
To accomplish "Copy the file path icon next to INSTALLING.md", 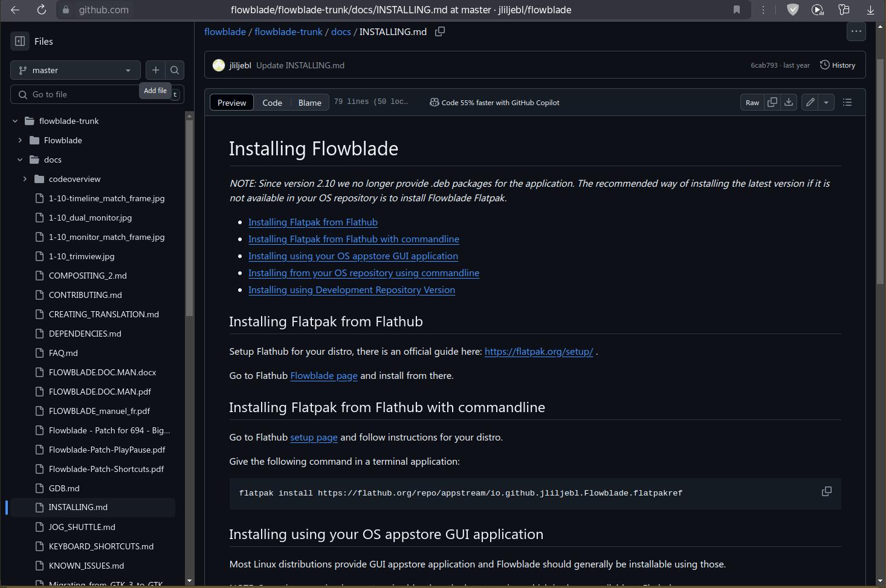I will (x=440, y=31).
